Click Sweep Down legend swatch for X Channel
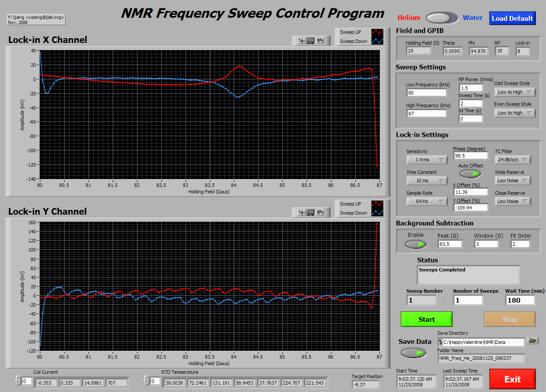This screenshot has width=546, height=392. (378, 41)
